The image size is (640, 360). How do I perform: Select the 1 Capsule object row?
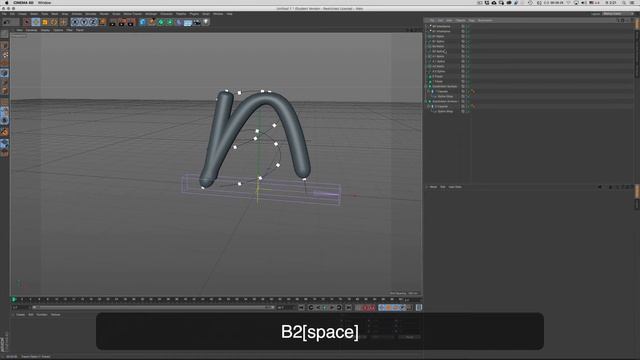(442, 91)
